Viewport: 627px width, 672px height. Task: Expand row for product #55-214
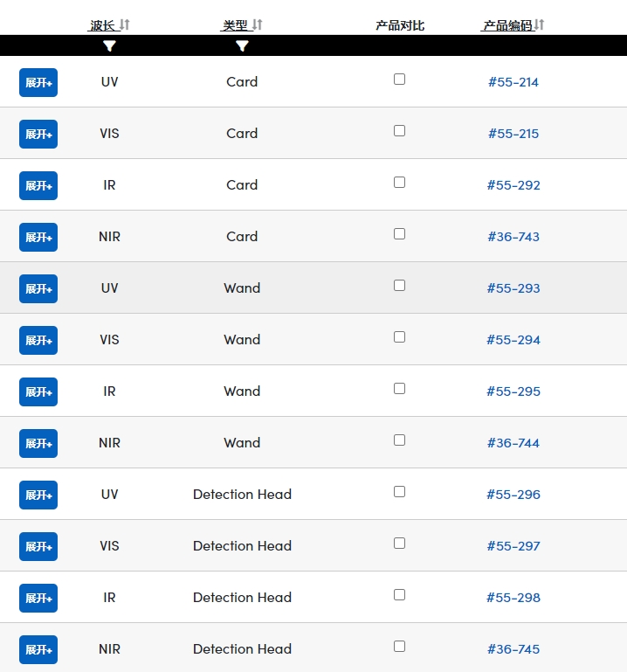coord(38,83)
